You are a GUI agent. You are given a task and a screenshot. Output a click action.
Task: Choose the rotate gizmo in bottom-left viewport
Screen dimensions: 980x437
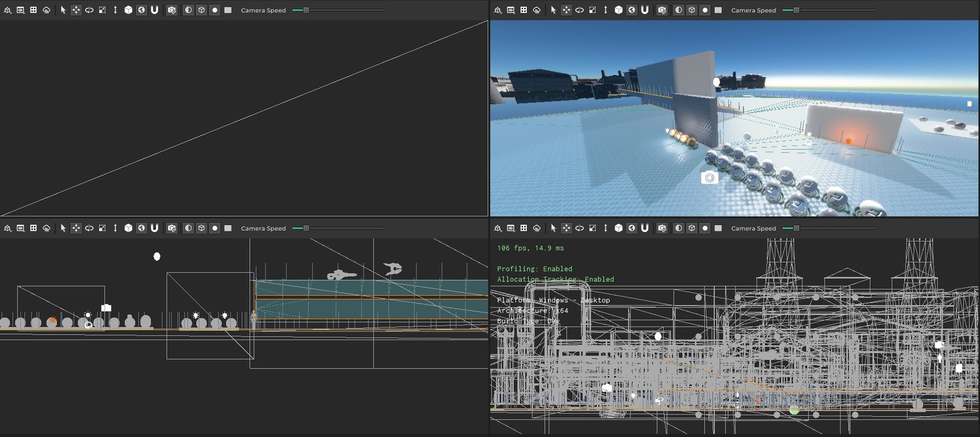click(89, 228)
